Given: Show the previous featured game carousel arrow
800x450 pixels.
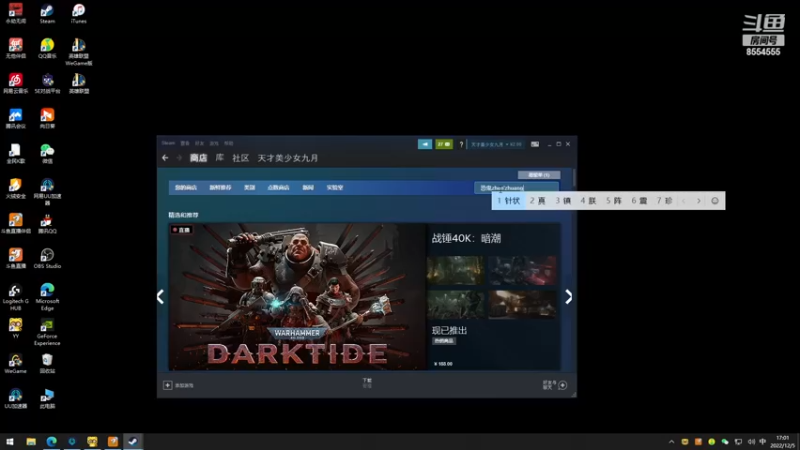Looking at the screenshot, I should click(x=160, y=297).
